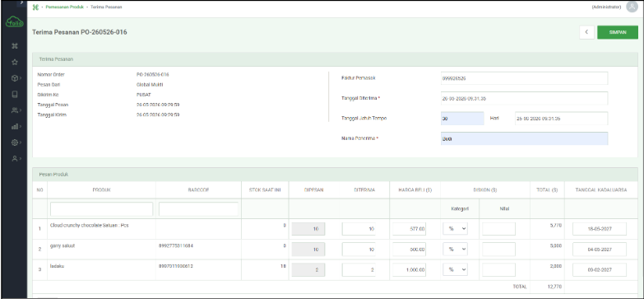Click the BARCODE column header
The height and width of the screenshot is (299, 644).
(198, 190)
